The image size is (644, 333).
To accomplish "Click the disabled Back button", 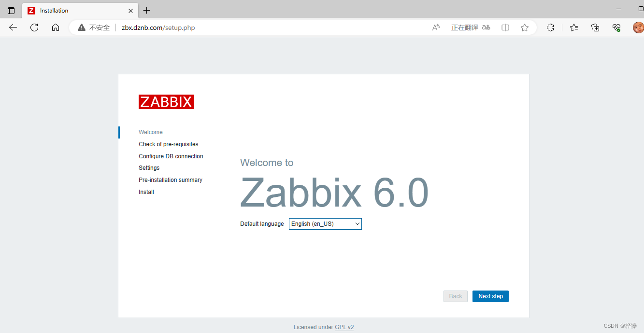I will (x=456, y=296).
